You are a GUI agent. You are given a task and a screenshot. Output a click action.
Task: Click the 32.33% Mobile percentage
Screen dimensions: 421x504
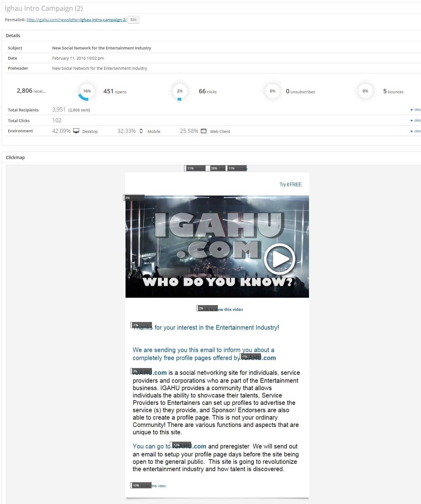pos(126,131)
